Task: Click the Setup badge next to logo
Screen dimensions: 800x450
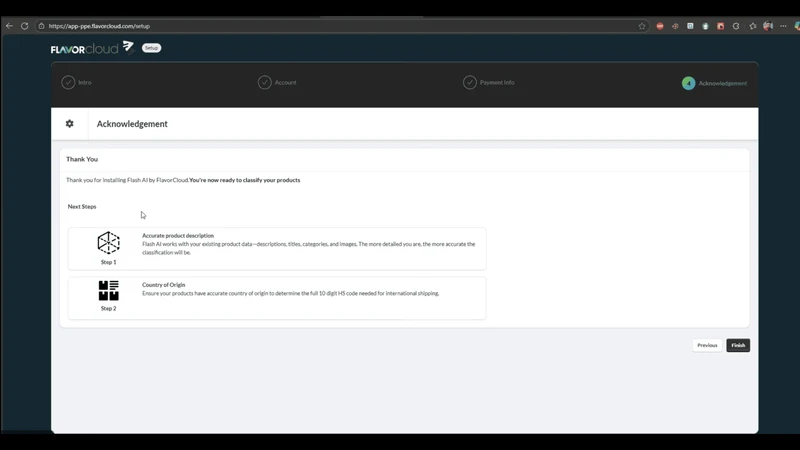Action: [x=151, y=48]
